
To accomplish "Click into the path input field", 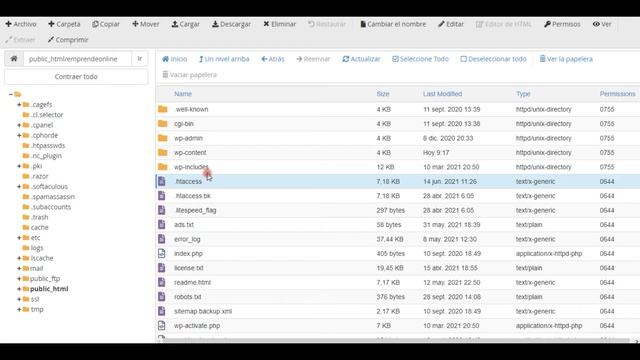I will (78, 59).
